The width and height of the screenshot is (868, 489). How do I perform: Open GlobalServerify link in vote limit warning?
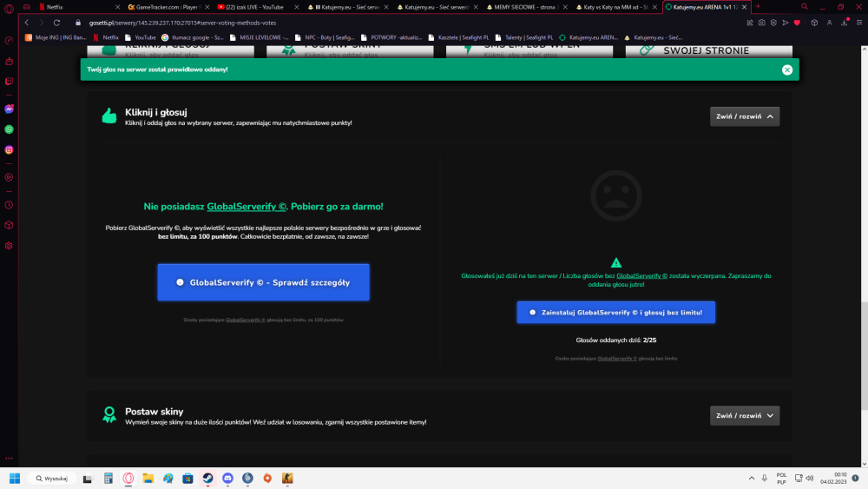tap(641, 276)
